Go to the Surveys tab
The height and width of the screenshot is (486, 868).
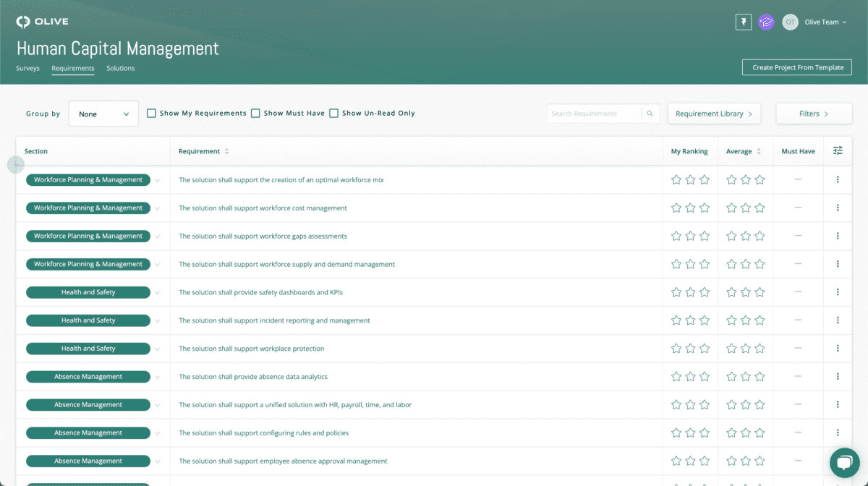(27, 68)
